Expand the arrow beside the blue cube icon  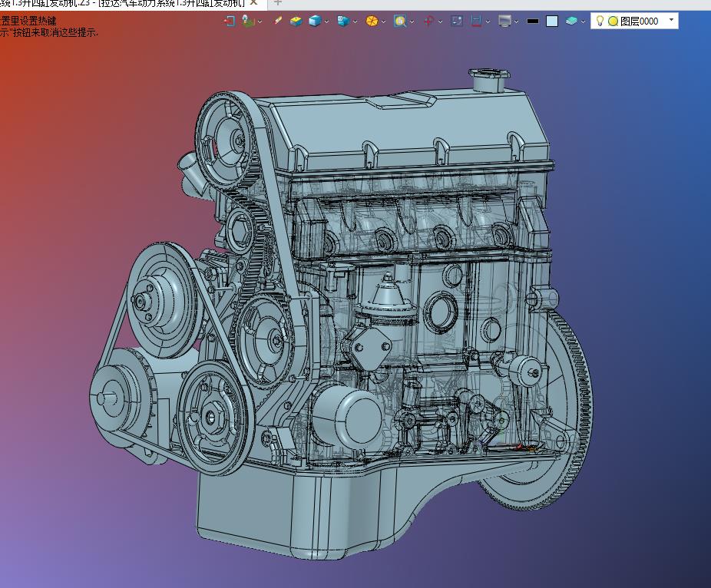[x=326, y=22]
